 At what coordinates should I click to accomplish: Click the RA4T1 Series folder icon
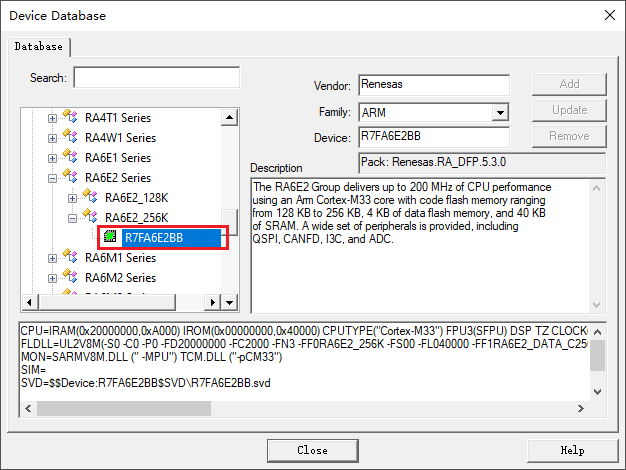pyautogui.click(x=70, y=116)
